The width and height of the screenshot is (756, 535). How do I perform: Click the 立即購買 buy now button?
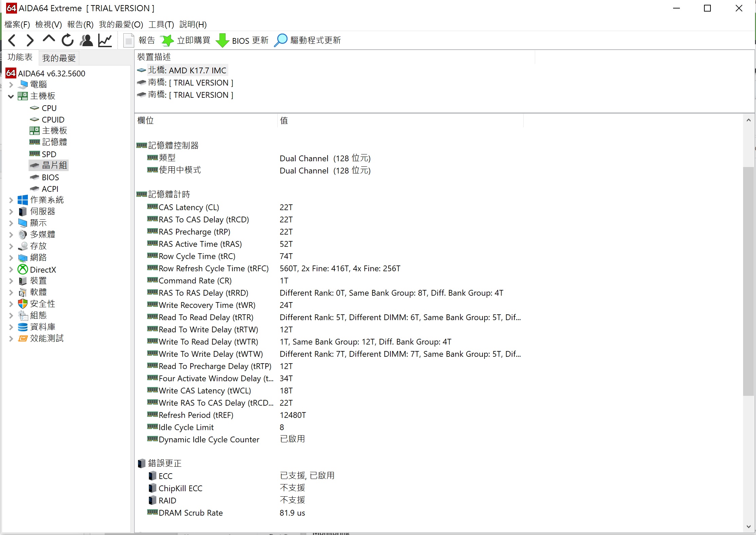pyautogui.click(x=185, y=40)
